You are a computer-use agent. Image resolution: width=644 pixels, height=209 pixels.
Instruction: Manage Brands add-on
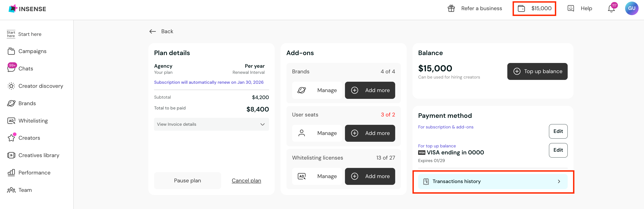point(317,90)
